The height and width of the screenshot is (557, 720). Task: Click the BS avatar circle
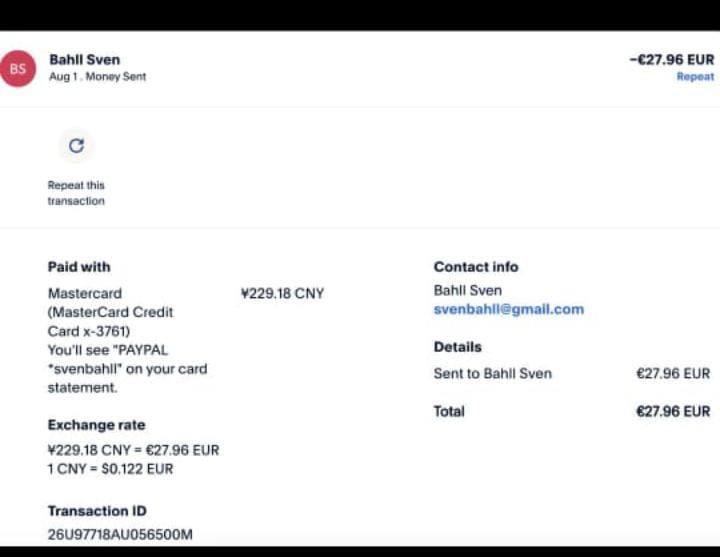(x=18, y=69)
